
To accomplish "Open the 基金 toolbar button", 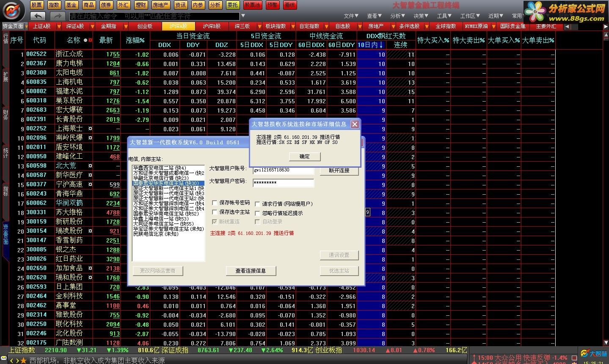I will click(71, 5).
